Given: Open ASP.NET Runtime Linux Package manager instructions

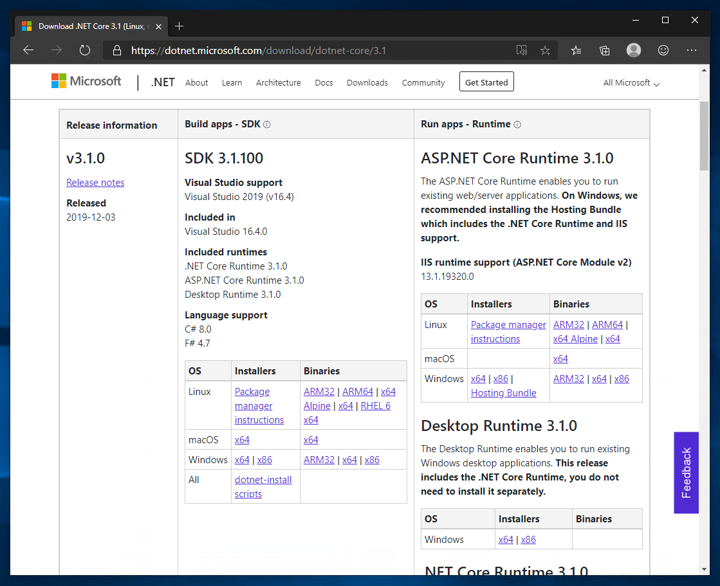Looking at the screenshot, I should click(x=508, y=332).
